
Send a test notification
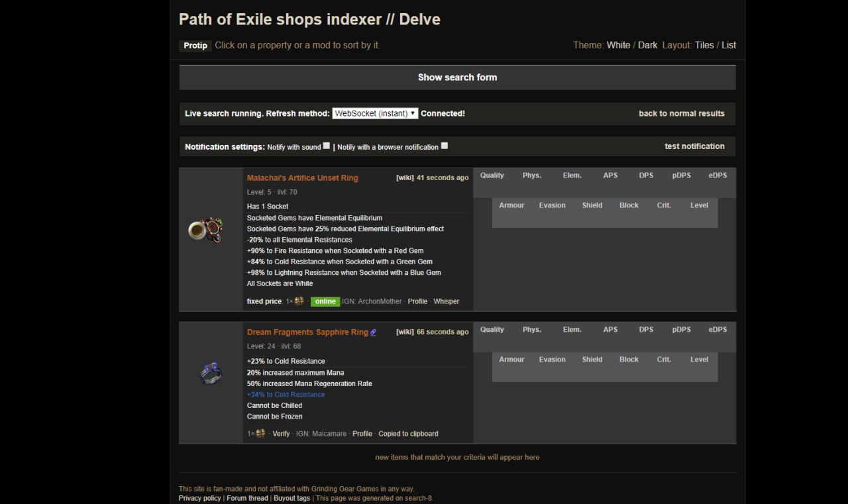click(694, 146)
